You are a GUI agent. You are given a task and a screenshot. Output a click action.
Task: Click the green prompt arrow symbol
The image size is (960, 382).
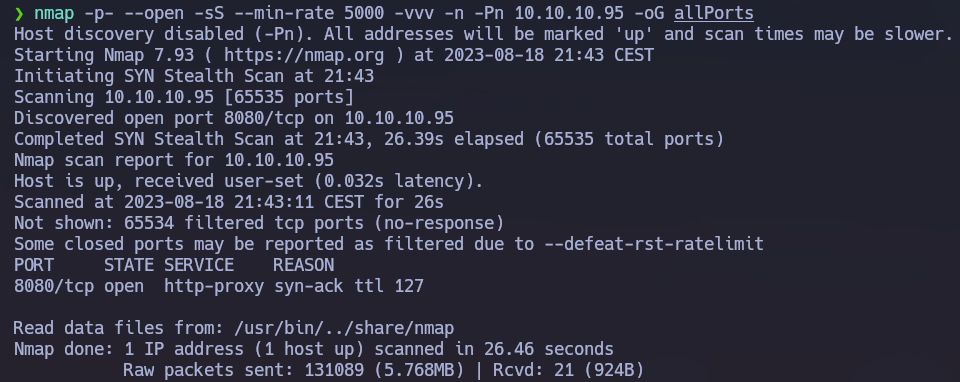pyautogui.click(x=19, y=13)
